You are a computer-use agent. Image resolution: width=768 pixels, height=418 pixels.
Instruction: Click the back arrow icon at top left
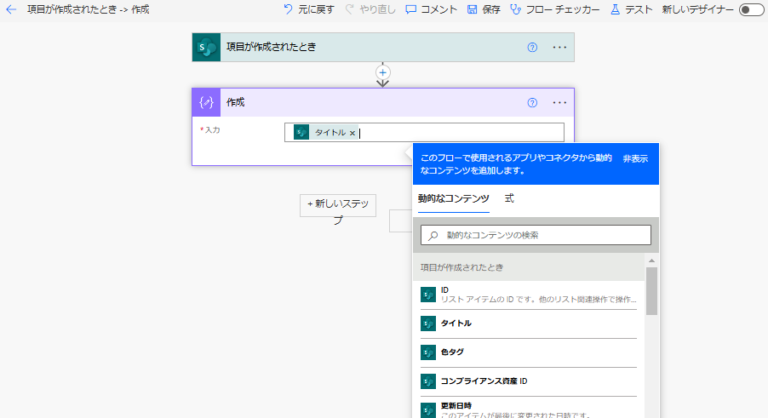click(11, 9)
